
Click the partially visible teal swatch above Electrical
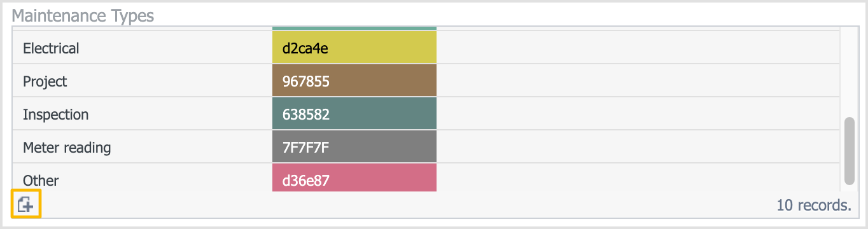coord(354,28)
